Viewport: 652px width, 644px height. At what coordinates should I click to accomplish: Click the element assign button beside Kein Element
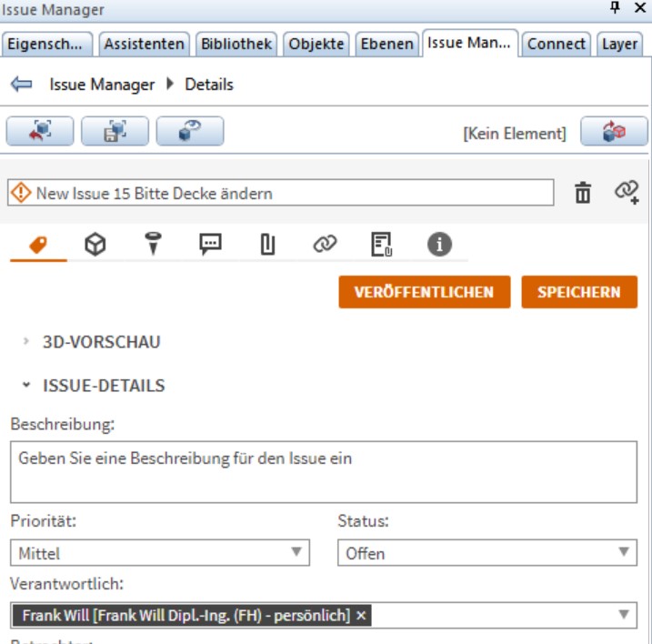point(614,132)
